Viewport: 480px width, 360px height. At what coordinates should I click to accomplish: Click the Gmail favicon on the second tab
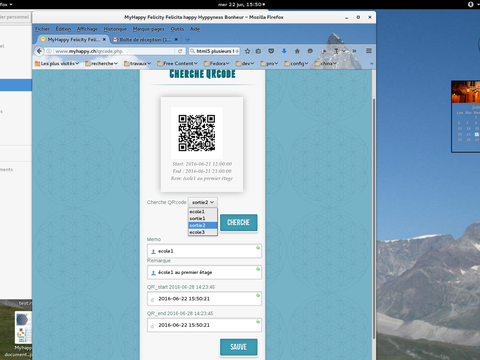point(115,39)
